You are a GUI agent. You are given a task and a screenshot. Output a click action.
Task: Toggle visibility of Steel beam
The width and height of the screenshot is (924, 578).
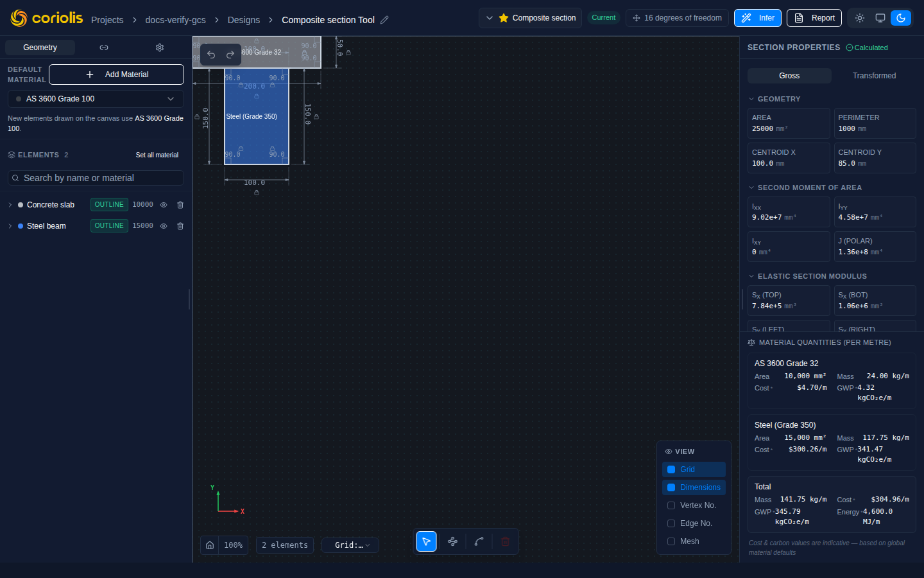pos(164,226)
